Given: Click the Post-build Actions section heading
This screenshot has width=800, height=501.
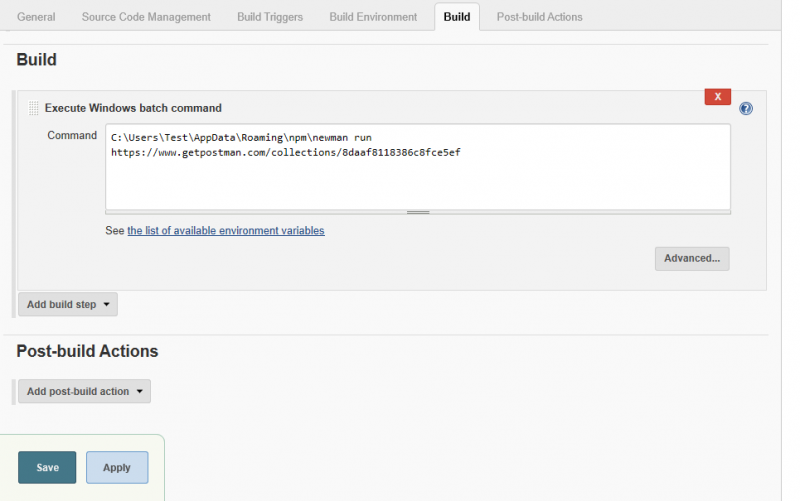Looking at the screenshot, I should tap(87, 351).
